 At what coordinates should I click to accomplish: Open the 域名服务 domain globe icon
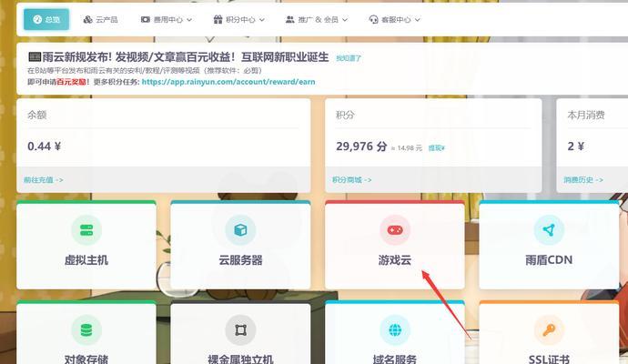click(x=395, y=330)
